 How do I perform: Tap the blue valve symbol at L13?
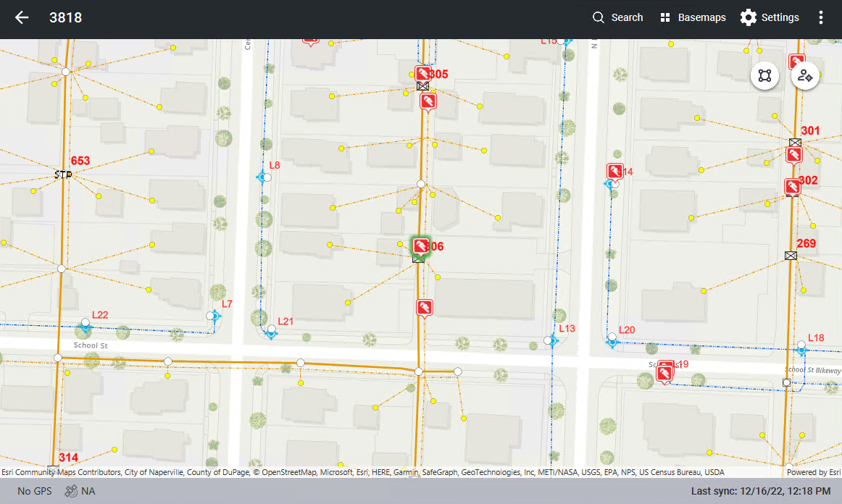[x=553, y=340]
